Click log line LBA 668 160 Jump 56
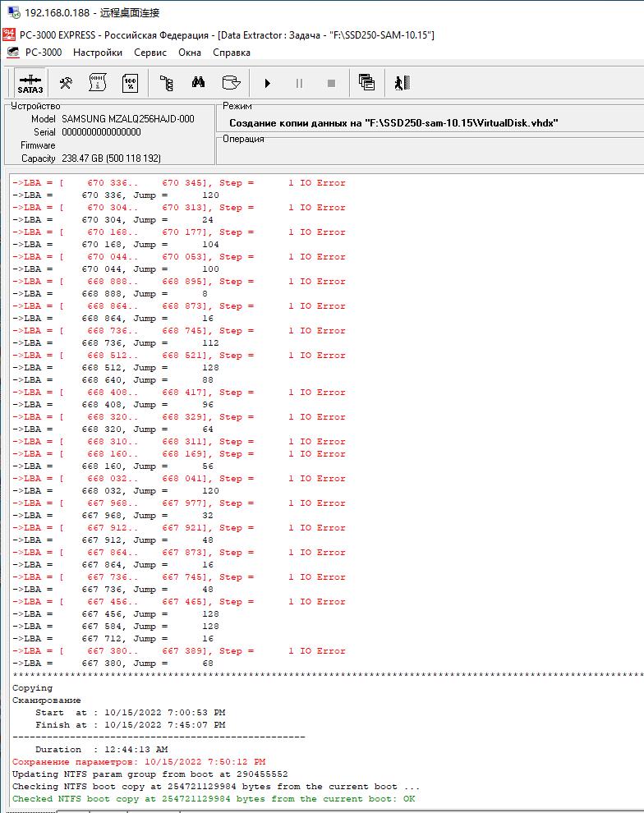644x813 pixels. [x=113, y=466]
